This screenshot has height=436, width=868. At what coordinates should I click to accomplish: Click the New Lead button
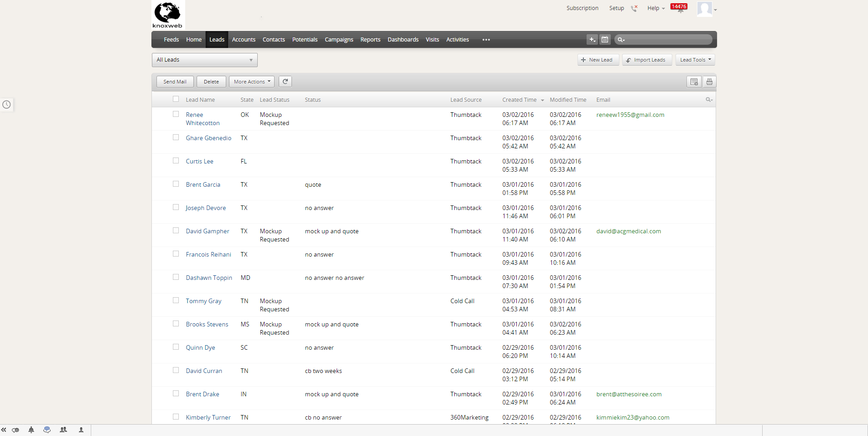(598, 60)
